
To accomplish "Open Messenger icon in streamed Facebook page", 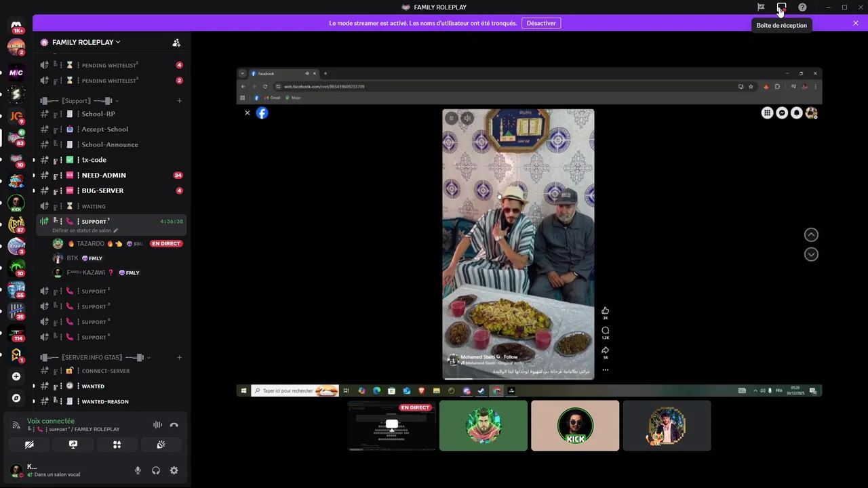I will click(x=782, y=113).
